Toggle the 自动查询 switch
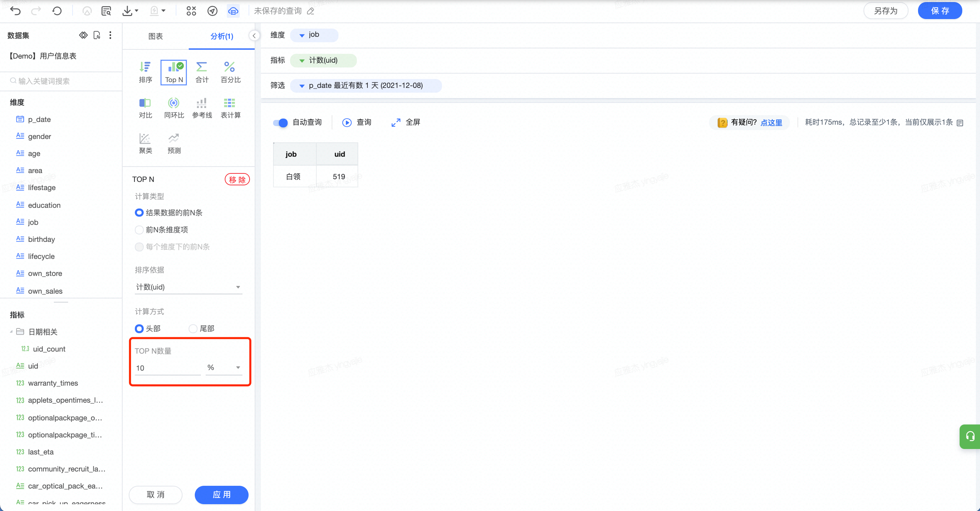 click(280, 123)
